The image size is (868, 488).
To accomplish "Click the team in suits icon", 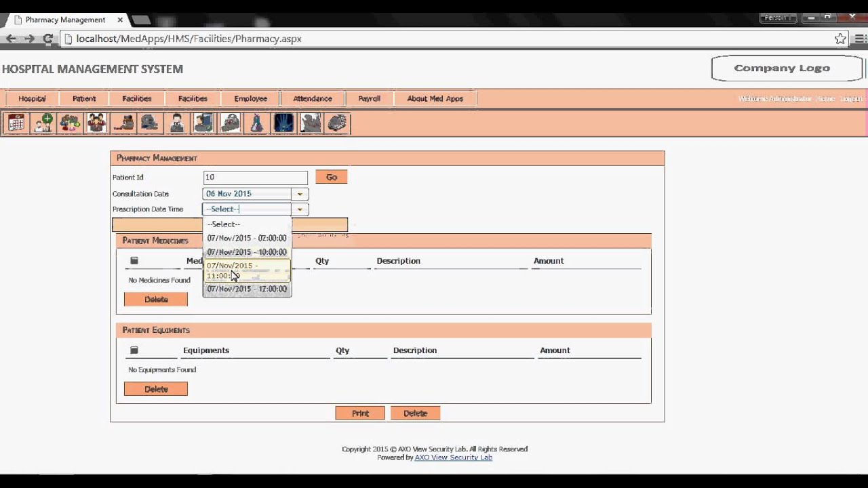I will pos(96,123).
